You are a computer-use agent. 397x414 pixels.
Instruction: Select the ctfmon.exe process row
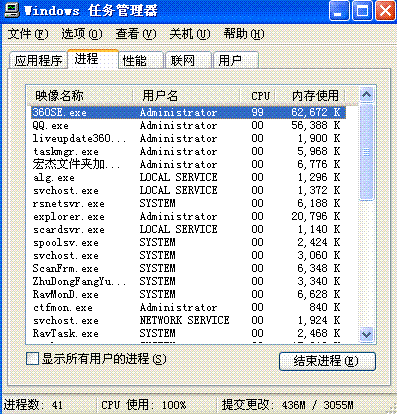[x=188, y=307]
